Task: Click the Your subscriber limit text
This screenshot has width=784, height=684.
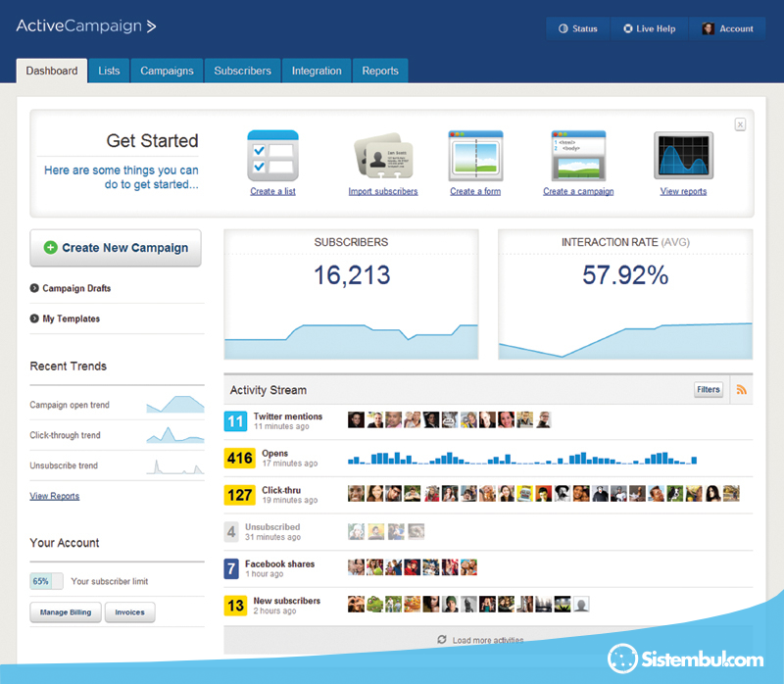Action: [x=110, y=581]
